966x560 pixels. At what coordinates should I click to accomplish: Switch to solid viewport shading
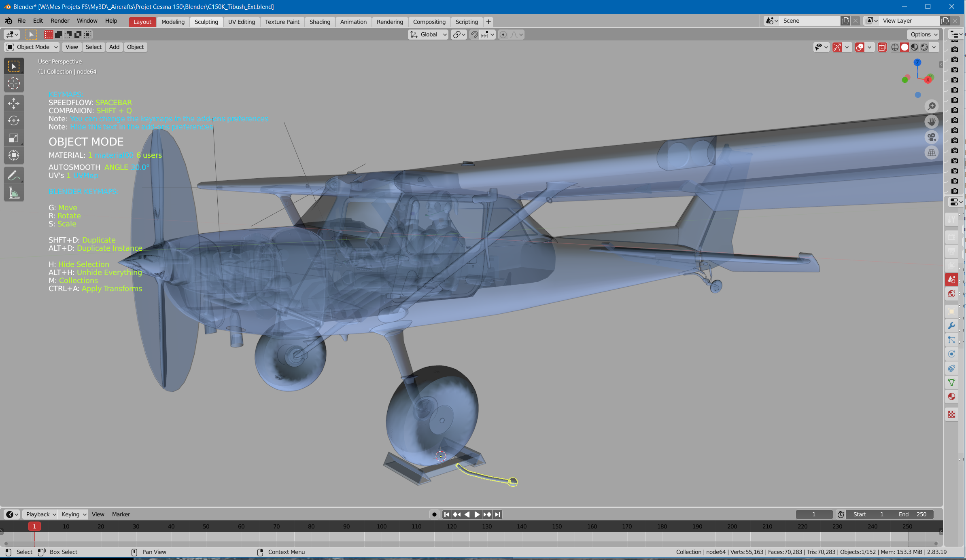[x=904, y=47]
